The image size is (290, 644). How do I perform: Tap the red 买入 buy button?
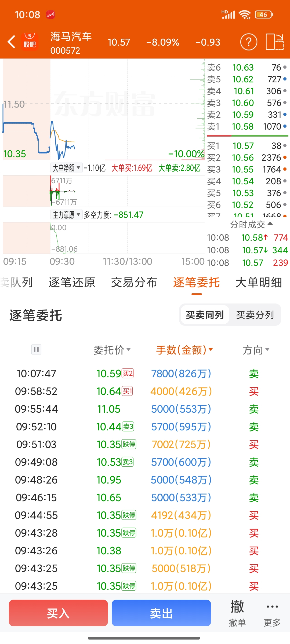click(x=58, y=613)
